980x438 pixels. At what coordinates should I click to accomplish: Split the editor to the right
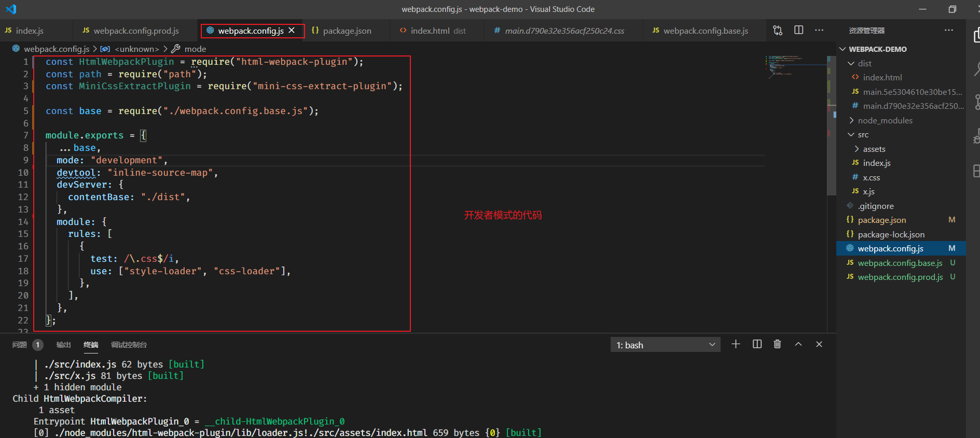click(799, 30)
